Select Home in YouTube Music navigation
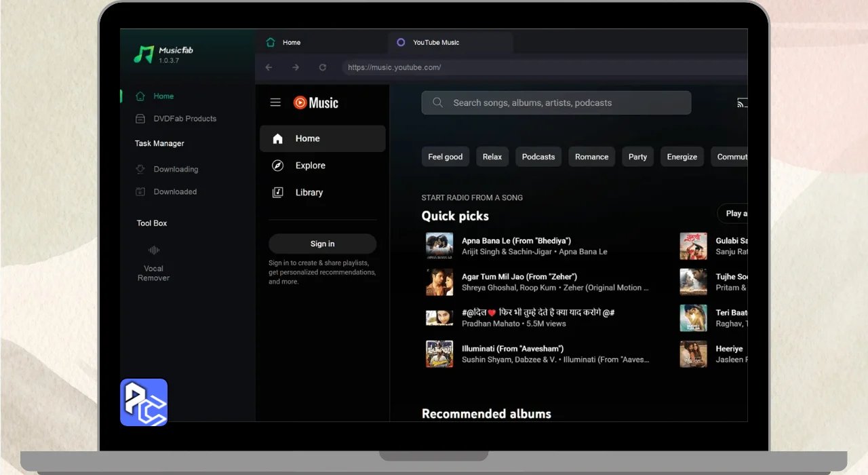The image size is (868, 475). click(x=323, y=138)
